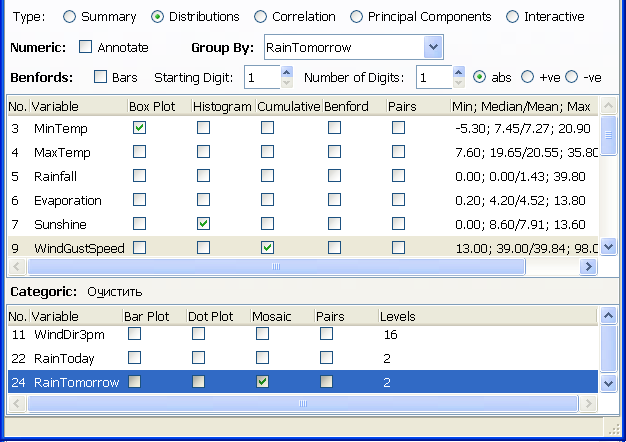This screenshot has height=442, width=626.
Task: Tick the Rainfall Benford checkbox
Action: pyautogui.click(x=332, y=176)
